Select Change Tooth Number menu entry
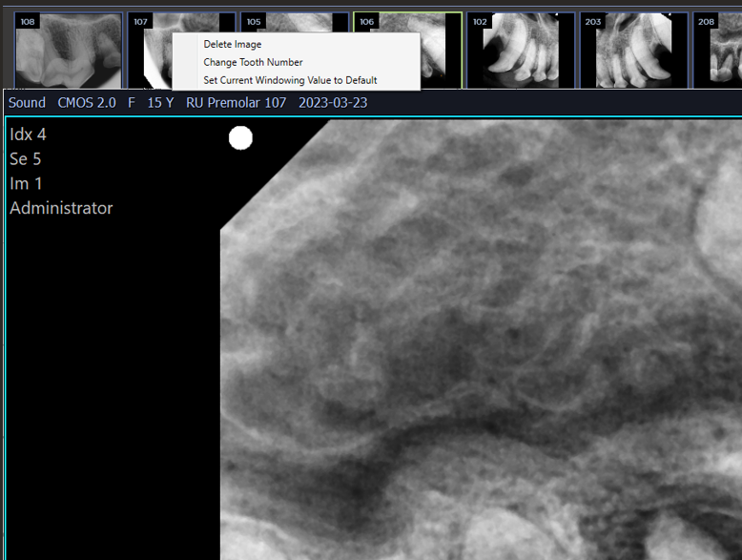 [x=253, y=62]
